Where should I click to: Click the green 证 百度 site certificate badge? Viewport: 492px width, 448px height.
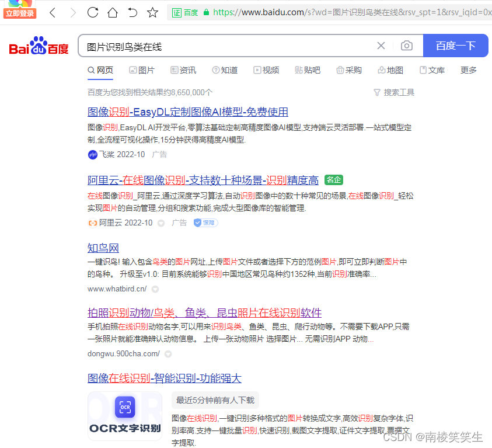pos(185,12)
